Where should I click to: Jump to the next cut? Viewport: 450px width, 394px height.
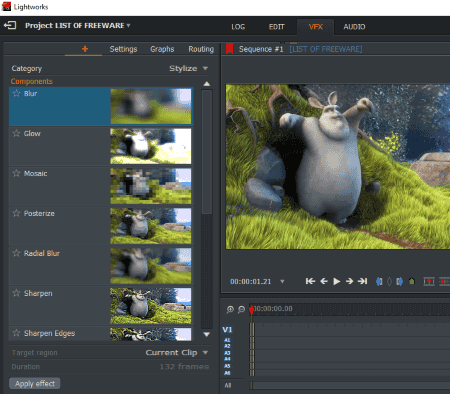point(363,282)
